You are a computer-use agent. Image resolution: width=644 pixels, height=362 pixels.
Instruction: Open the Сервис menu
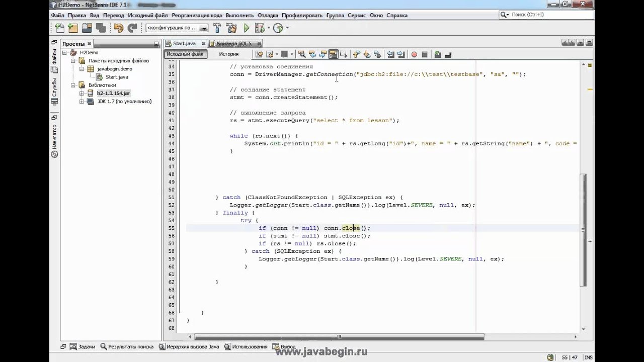(357, 15)
